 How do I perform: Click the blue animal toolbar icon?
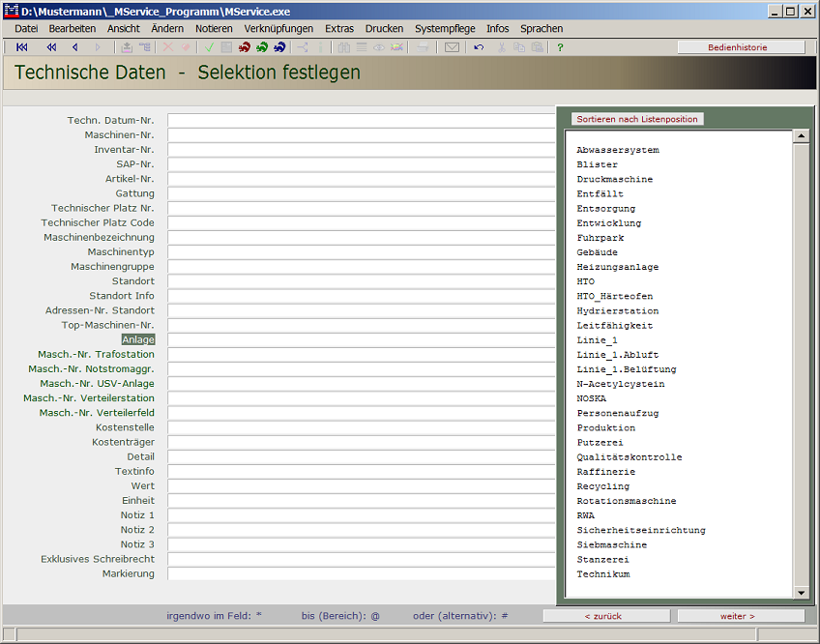coord(279,47)
